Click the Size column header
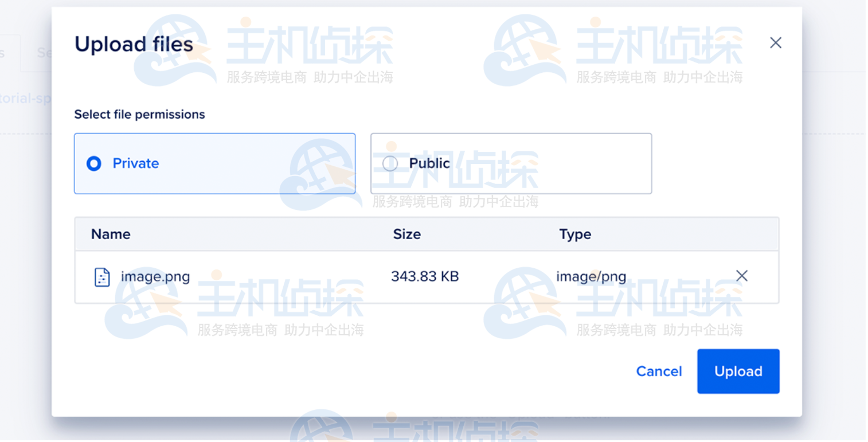The image size is (868, 442). click(407, 234)
